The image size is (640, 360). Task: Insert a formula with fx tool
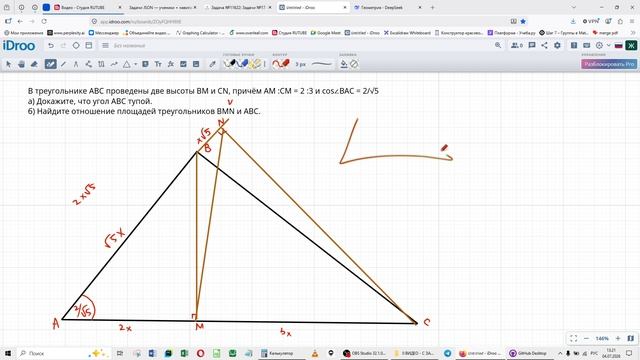click(x=171, y=64)
